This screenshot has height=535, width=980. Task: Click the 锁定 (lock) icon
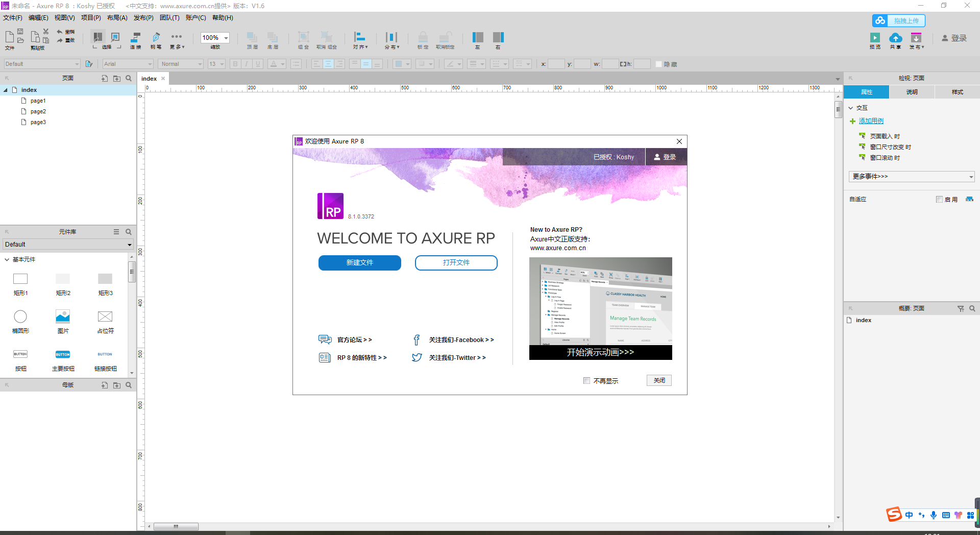coord(423,40)
